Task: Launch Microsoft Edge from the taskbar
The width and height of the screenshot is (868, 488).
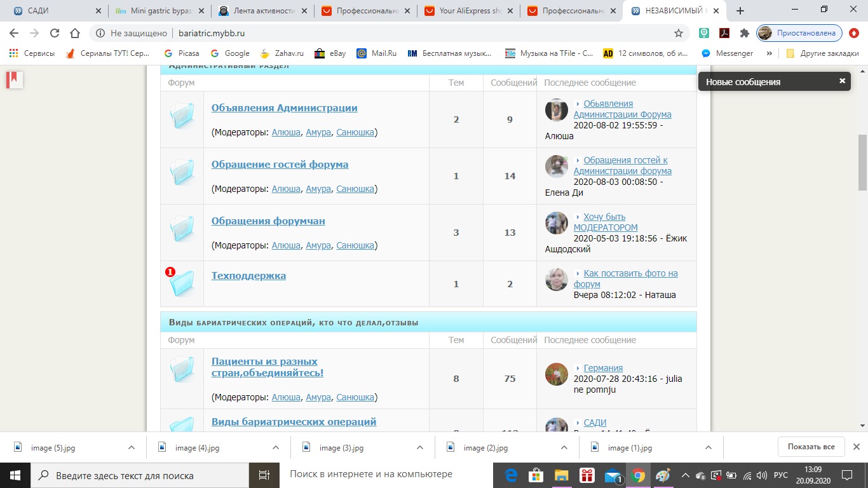Action: click(x=511, y=475)
